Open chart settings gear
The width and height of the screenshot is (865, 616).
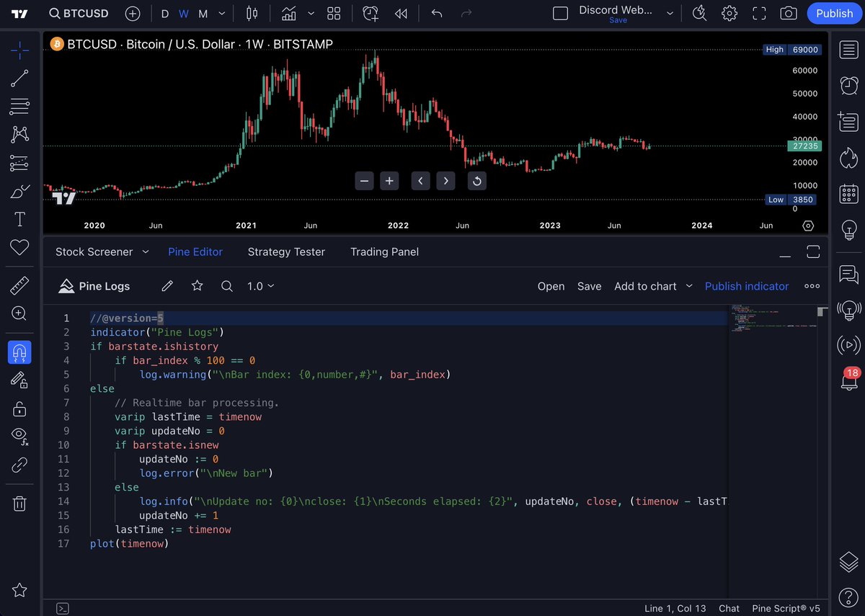pos(729,14)
